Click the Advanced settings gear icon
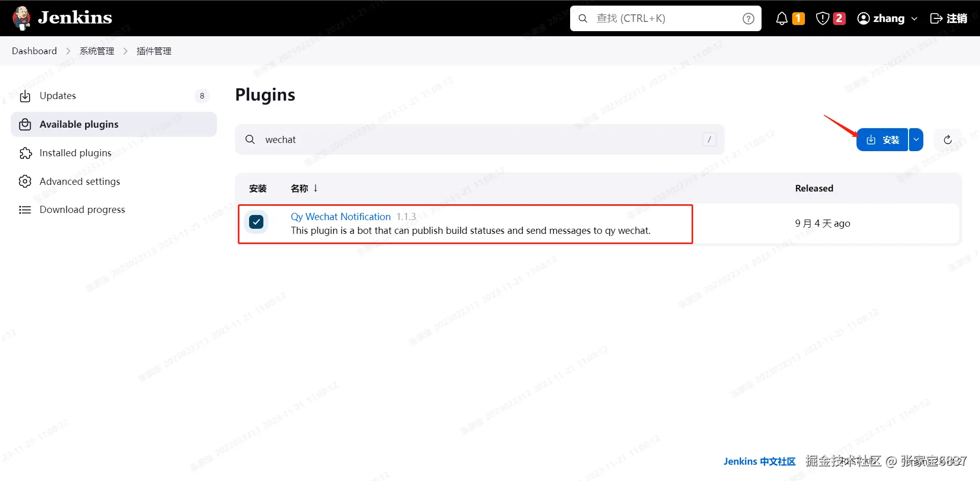Viewport: 980px width, 481px height. tap(25, 181)
